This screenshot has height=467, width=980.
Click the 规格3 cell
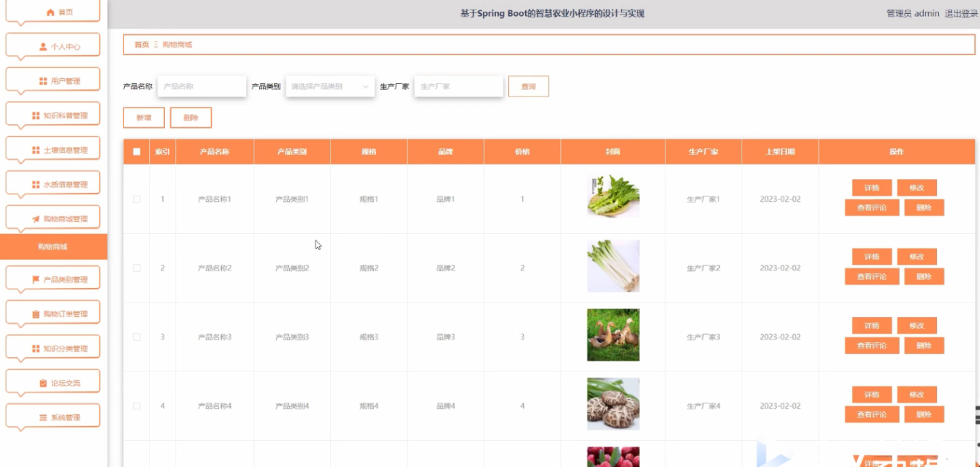(x=369, y=337)
